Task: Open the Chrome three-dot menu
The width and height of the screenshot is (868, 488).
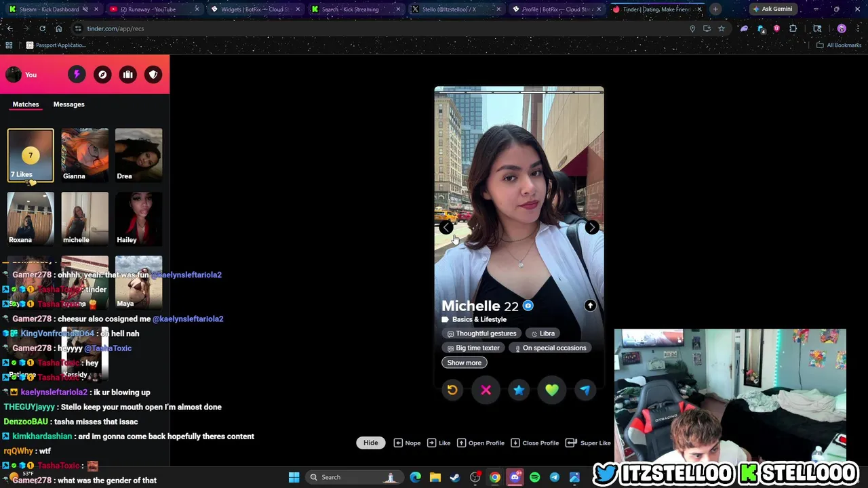Action: [x=857, y=28]
